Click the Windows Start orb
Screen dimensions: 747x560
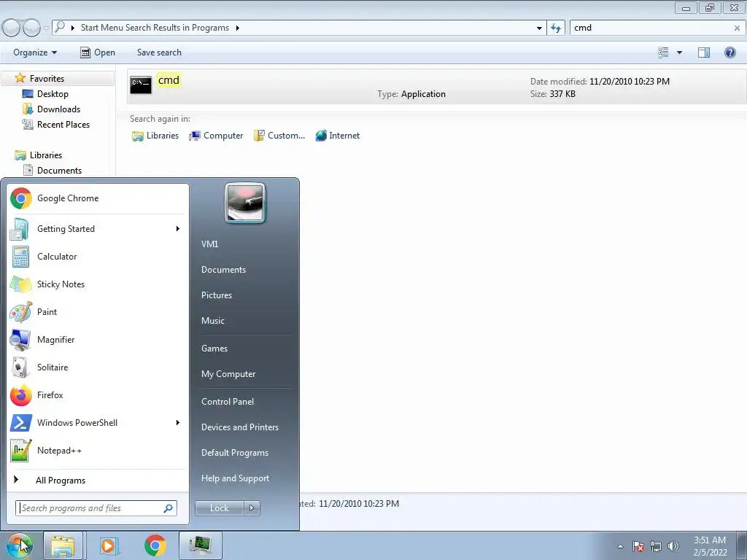[x=19, y=545]
